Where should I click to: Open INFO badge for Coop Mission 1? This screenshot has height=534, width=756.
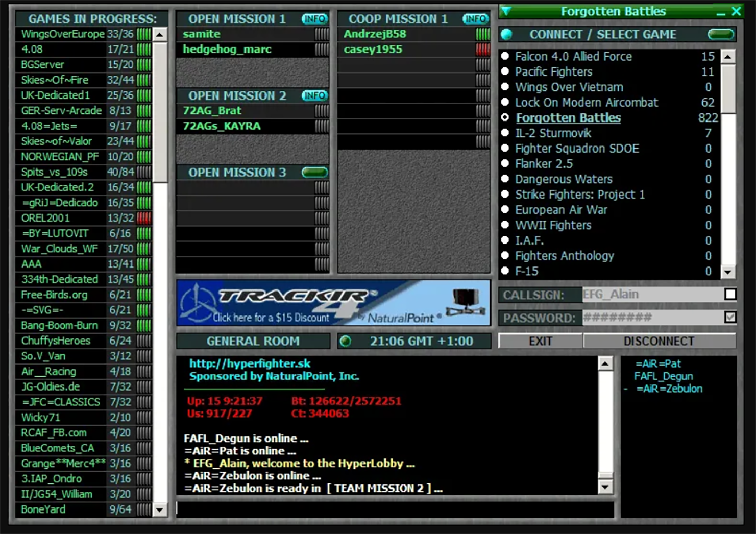[475, 19]
